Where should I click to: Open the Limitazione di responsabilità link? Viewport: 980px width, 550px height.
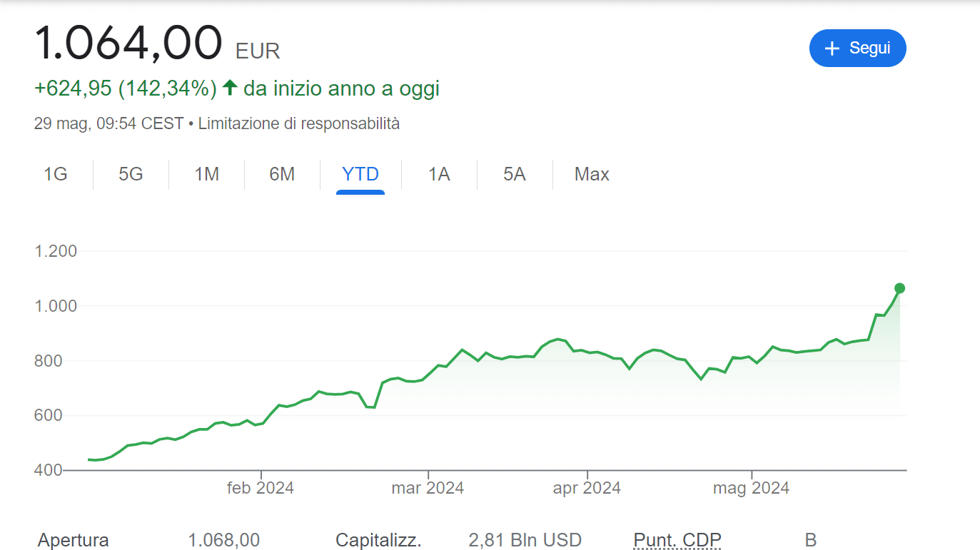coord(298,123)
